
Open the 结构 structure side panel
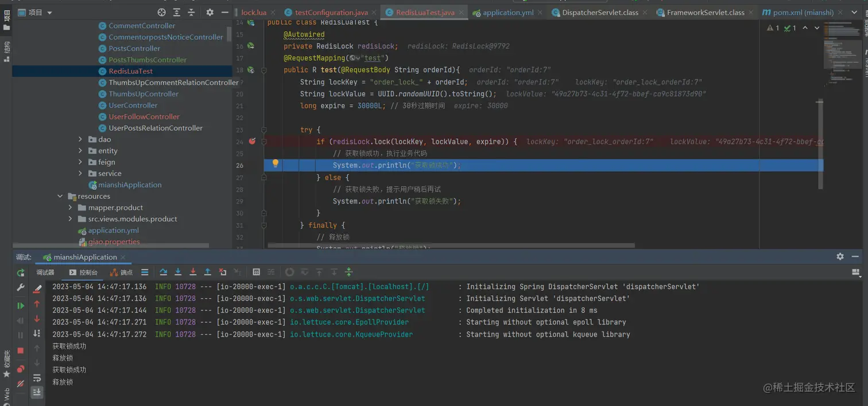point(6,52)
